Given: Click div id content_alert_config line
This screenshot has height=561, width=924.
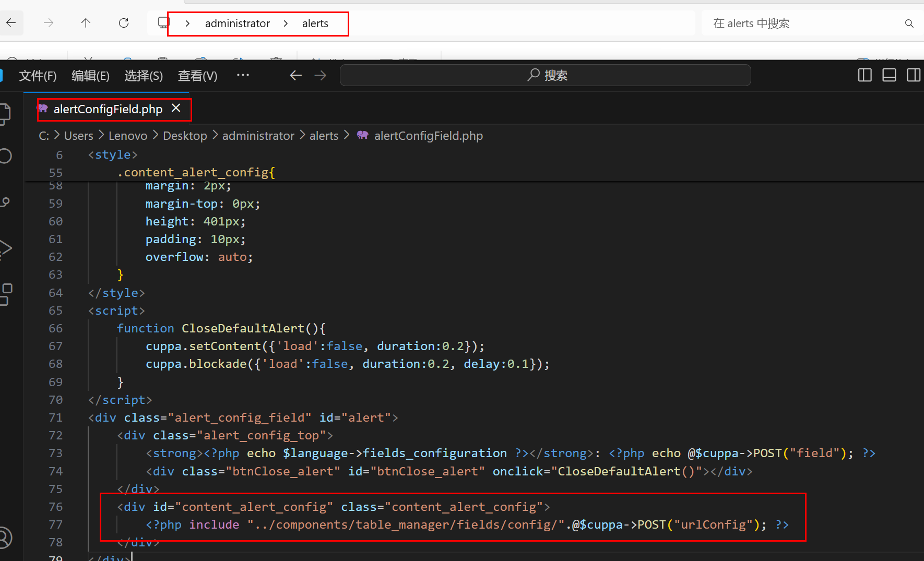Looking at the screenshot, I should pyautogui.click(x=333, y=507).
